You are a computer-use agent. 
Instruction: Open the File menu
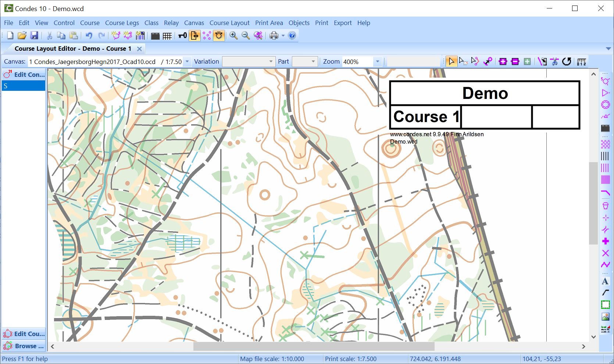(x=8, y=23)
